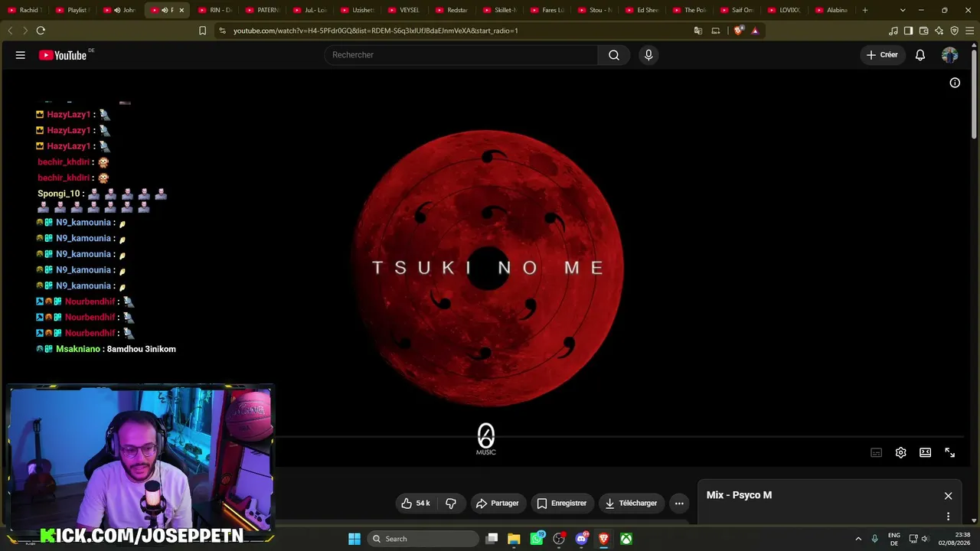
Task: View site information in address bar
Action: pos(222,31)
